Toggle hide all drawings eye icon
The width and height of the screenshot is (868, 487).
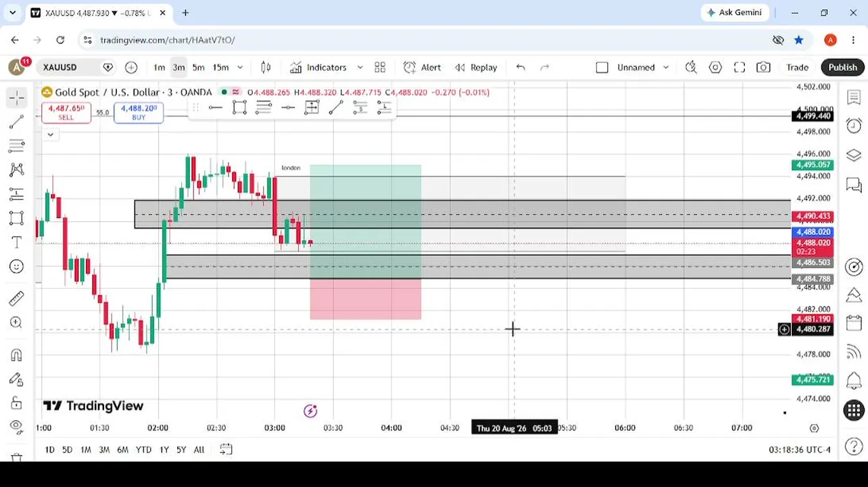[17, 427]
